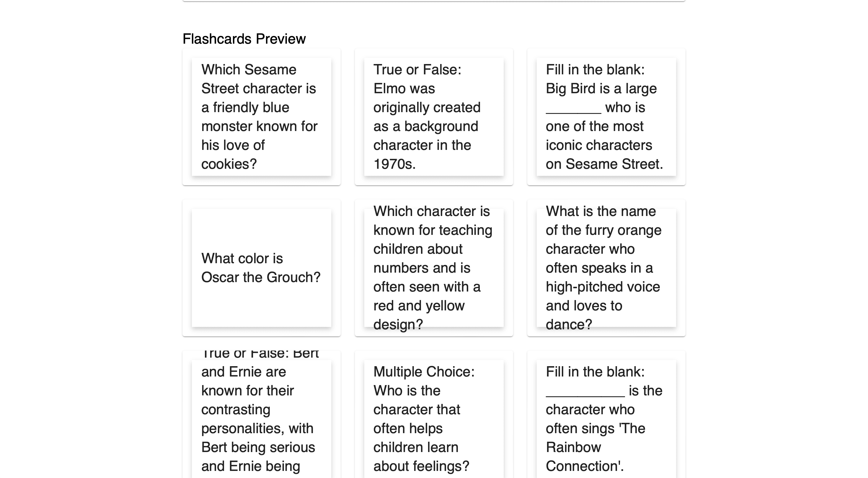The image size is (868, 478).
Task: Click the Flashcards Preview heading
Action: click(x=244, y=39)
